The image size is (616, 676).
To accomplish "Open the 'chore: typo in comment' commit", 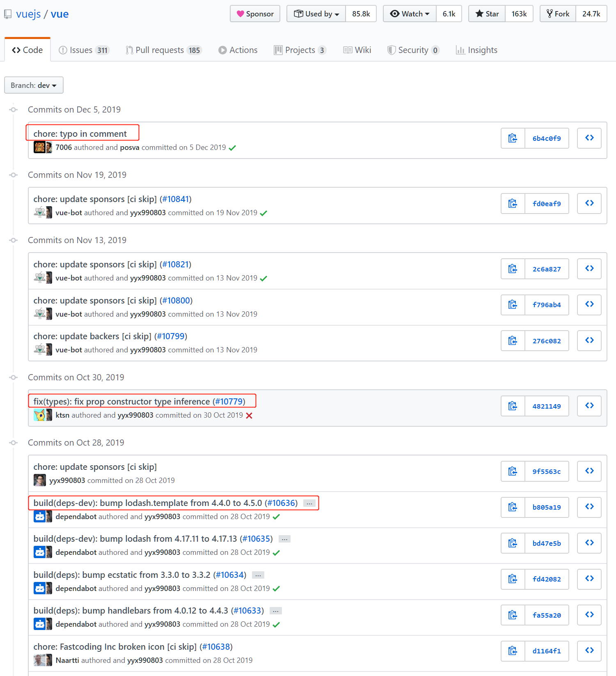I will point(80,134).
